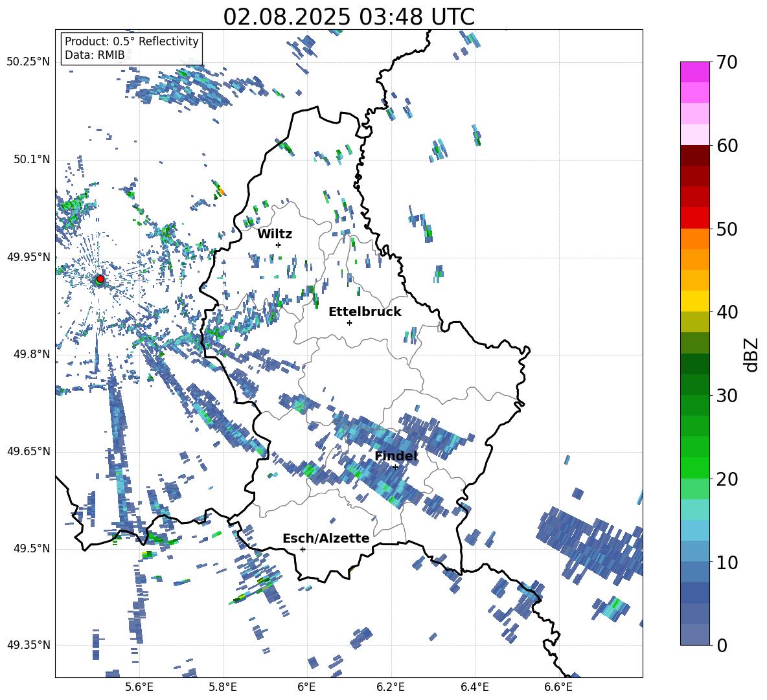
Task: Click the 6.6°E longitude label
Action: click(558, 687)
